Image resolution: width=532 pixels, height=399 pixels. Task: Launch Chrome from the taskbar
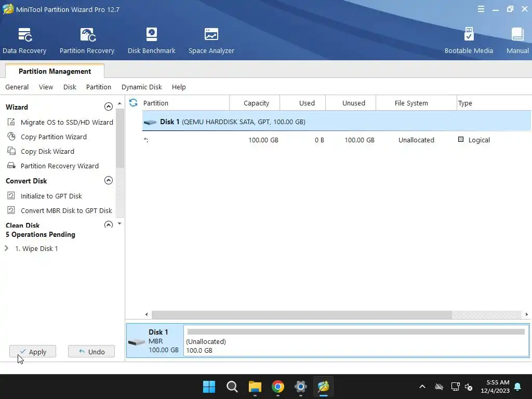(x=278, y=387)
